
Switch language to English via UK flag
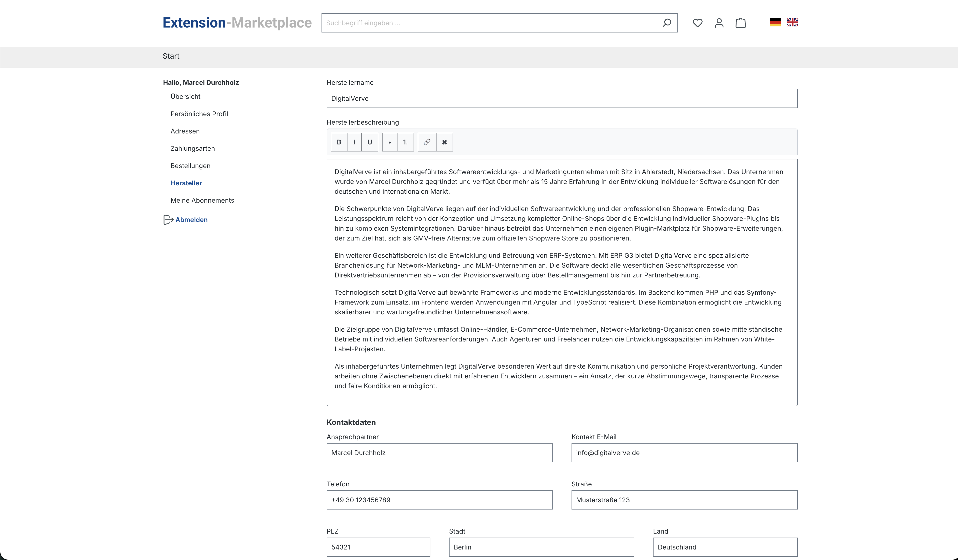792,22
